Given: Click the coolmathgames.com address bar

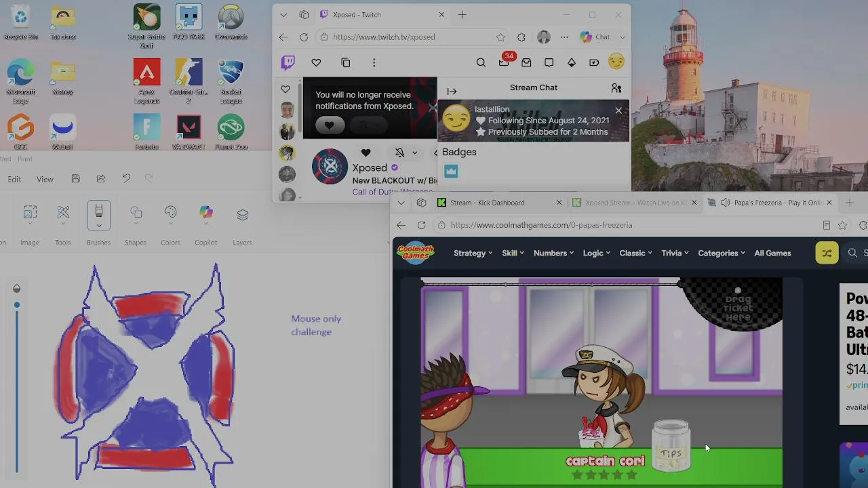Looking at the screenshot, I should coord(541,225).
